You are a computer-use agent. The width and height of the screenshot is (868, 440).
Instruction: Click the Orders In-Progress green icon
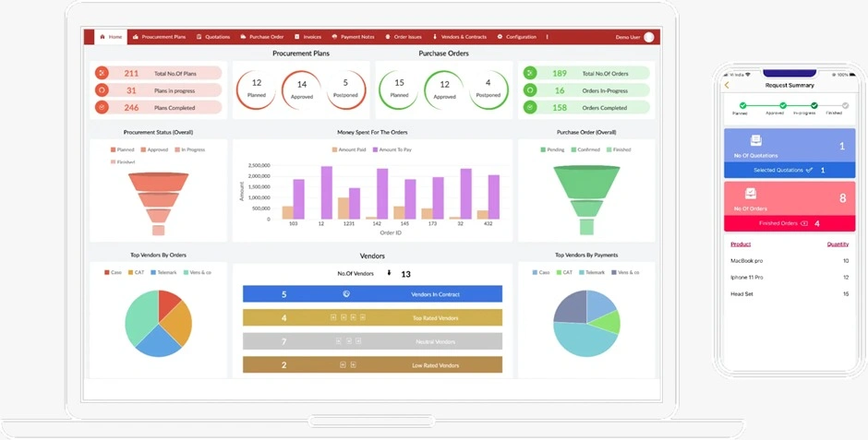click(530, 90)
